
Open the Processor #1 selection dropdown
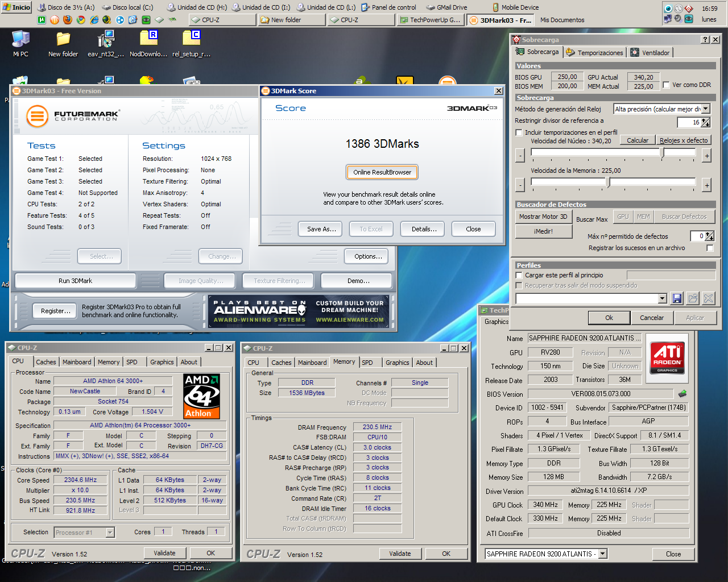110,533
